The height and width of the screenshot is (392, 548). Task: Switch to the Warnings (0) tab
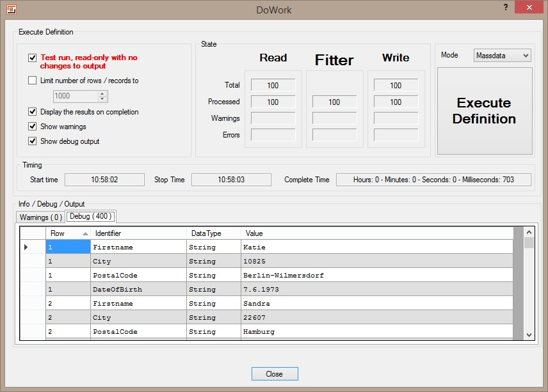[41, 217]
